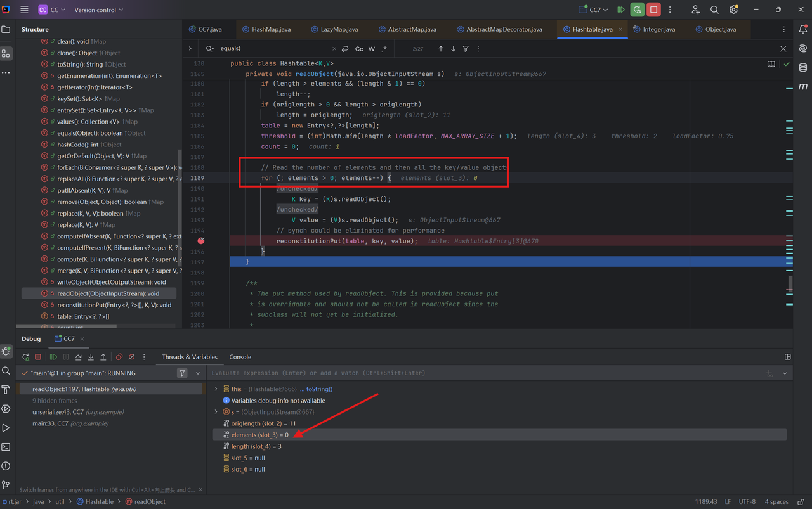
Task: Switch to the LazyMap.java editor tab
Action: click(335, 29)
